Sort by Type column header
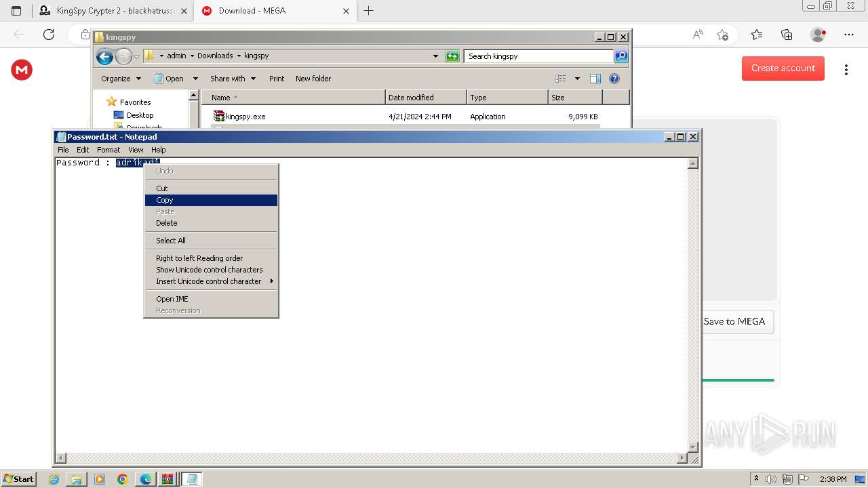 pyautogui.click(x=507, y=98)
